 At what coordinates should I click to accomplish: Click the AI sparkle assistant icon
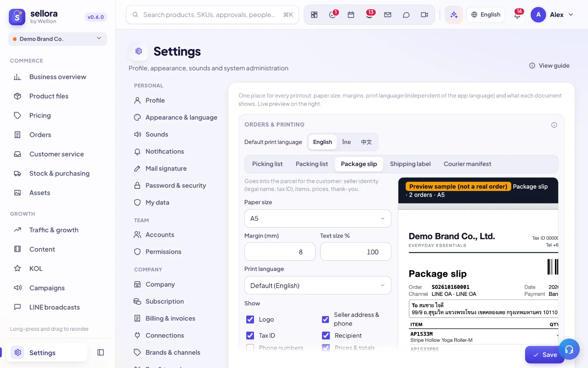click(x=454, y=15)
